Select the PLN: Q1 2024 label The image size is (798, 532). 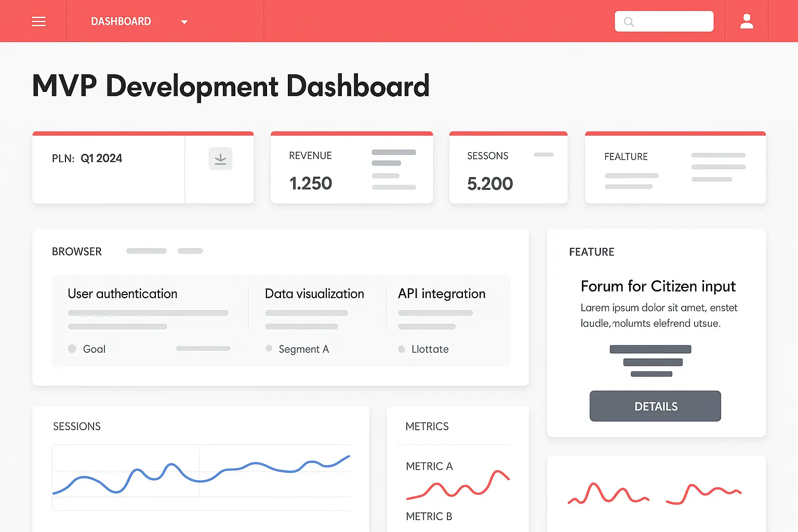point(87,158)
